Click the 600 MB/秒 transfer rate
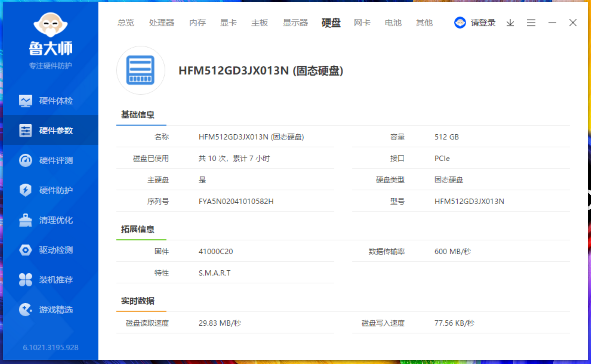The height and width of the screenshot is (364, 591). [453, 252]
